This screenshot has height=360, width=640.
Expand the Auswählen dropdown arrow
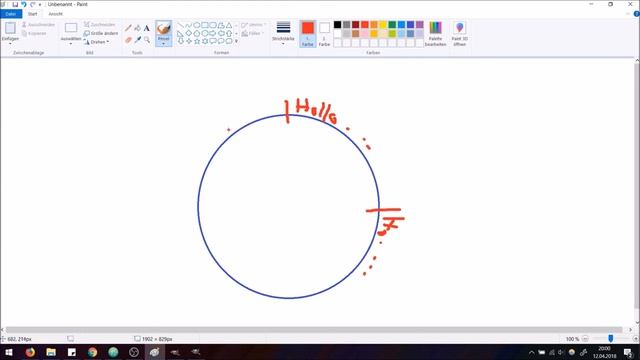[x=71, y=43]
